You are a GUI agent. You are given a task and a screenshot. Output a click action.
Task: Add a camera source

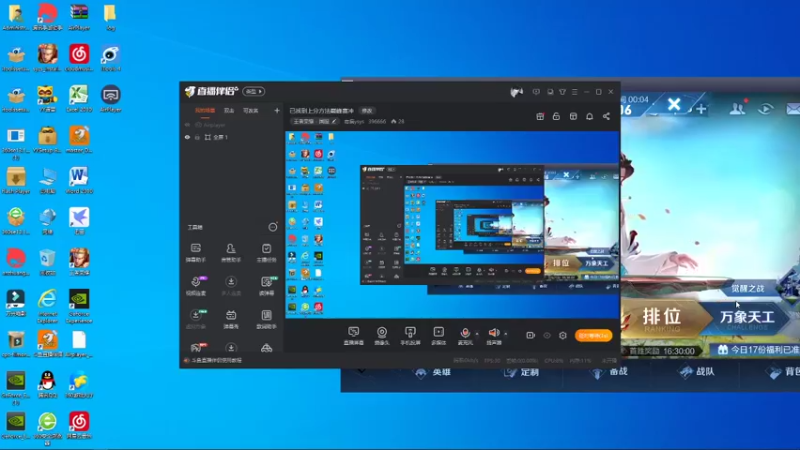pos(382,336)
